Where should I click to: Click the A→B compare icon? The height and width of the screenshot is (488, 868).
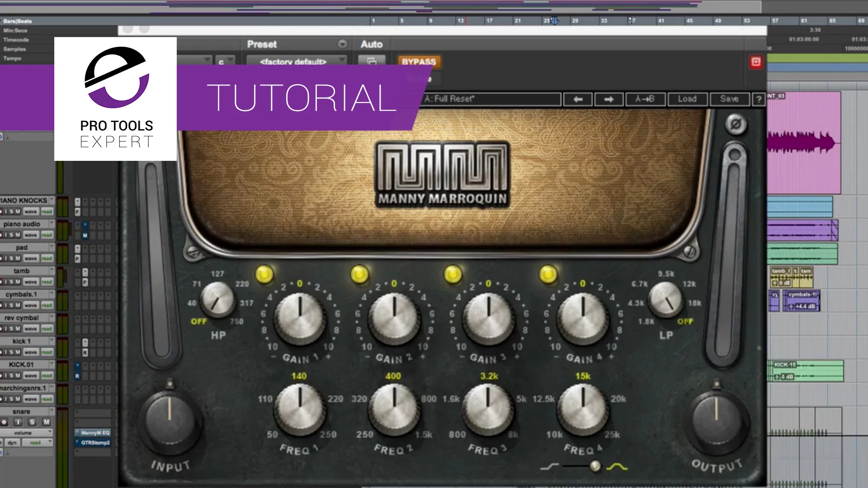pyautogui.click(x=645, y=99)
